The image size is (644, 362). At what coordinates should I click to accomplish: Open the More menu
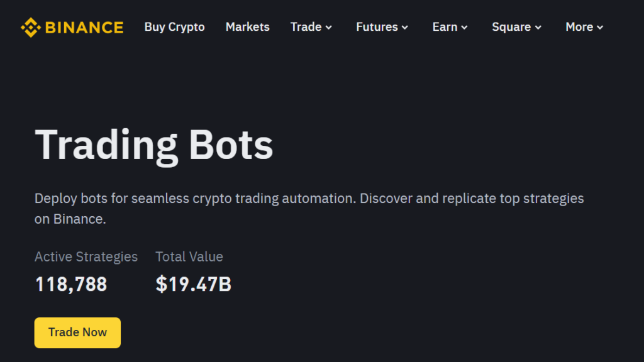click(x=579, y=27)
